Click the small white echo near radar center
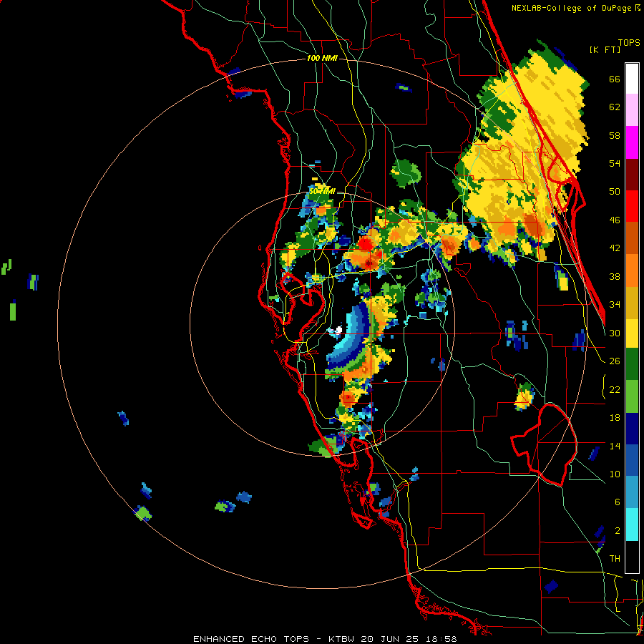Viewport: 644px width, 644px height. 338,329
